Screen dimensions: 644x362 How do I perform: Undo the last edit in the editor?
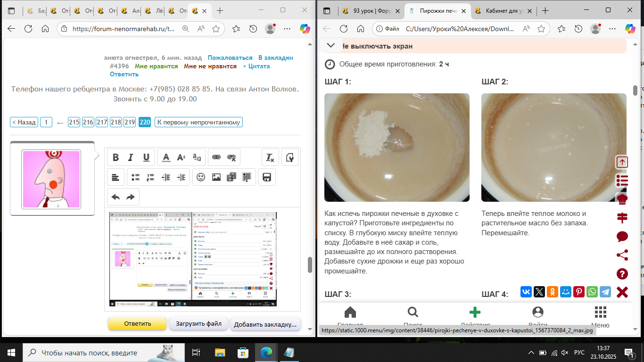click(x=116, y=197)
